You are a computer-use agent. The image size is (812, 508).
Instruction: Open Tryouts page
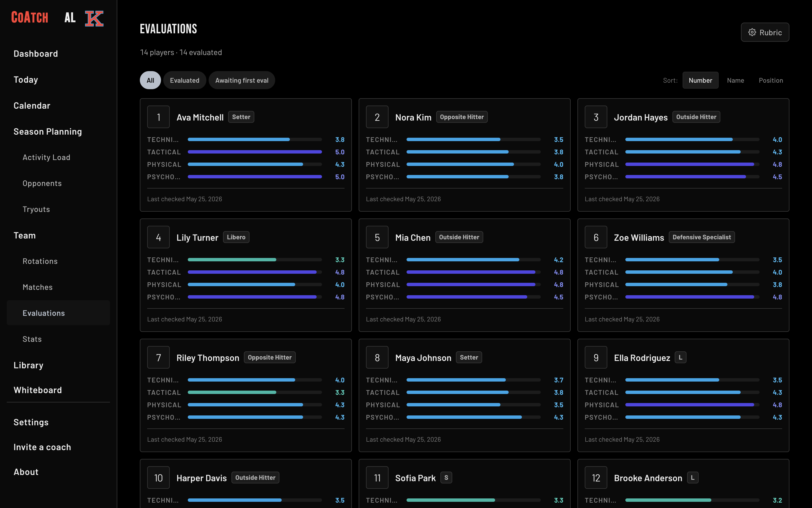click(x=58, y=209)
